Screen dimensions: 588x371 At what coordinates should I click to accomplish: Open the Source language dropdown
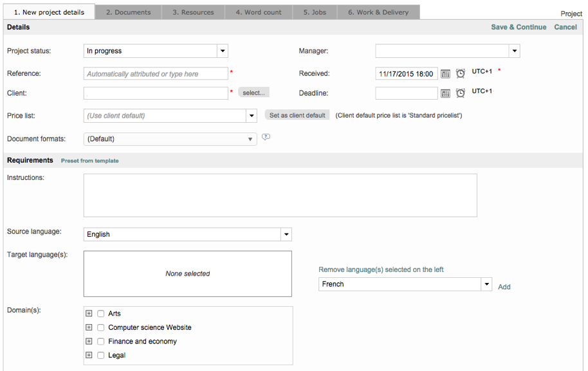[x=286, y=235]
